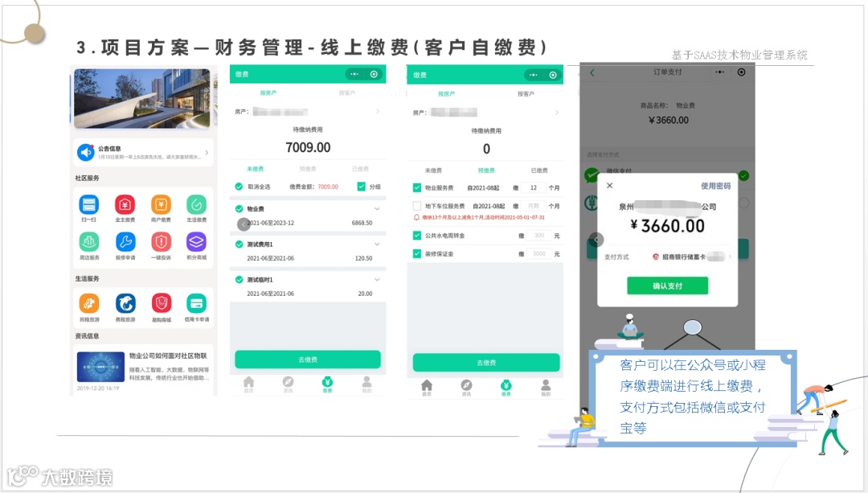868x493 pixels.
Task: Open the 生活缴费 icon
Action: click(x=197, y=205)
